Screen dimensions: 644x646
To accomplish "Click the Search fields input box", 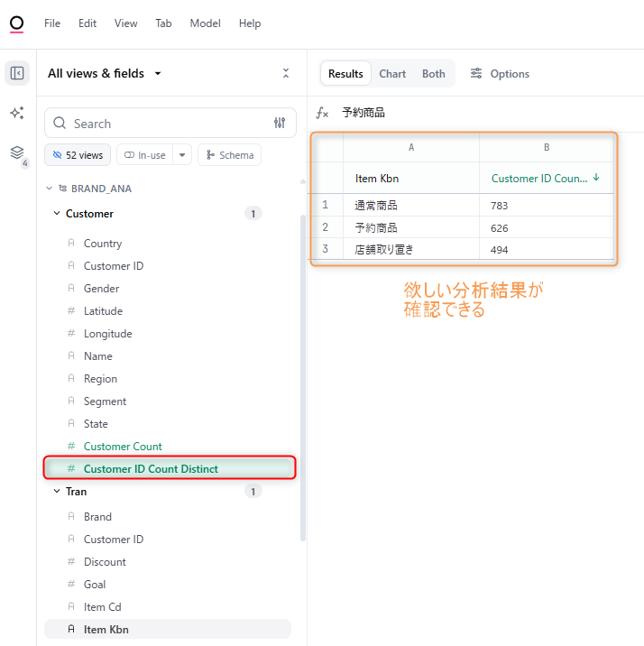I will tap(162, 124).
